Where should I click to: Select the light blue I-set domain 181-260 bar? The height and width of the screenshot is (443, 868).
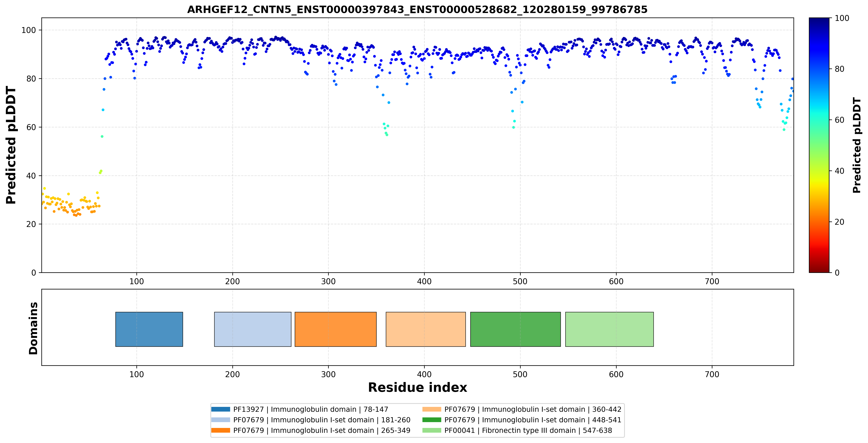pyautogui.click(x=253, y=329)
